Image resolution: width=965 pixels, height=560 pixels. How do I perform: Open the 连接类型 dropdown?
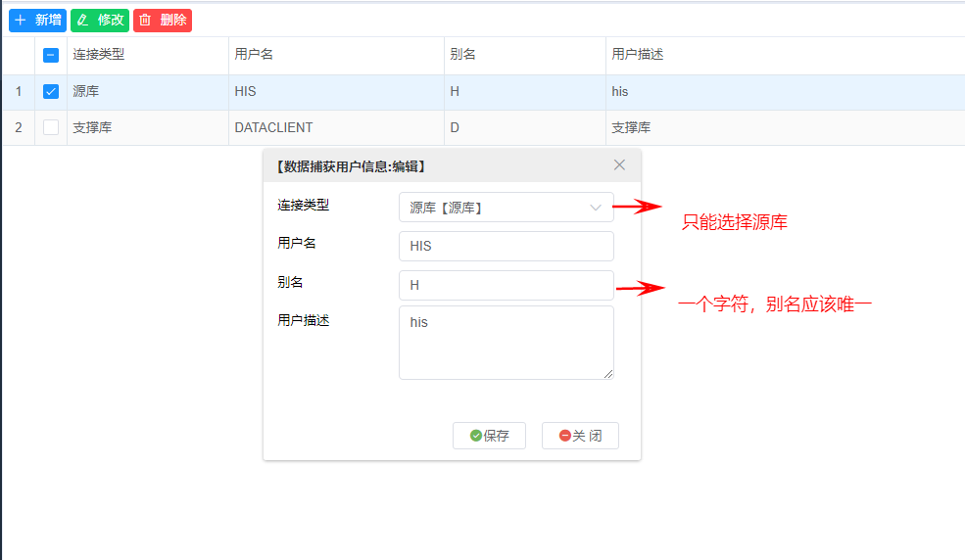(x=507, y=208)
